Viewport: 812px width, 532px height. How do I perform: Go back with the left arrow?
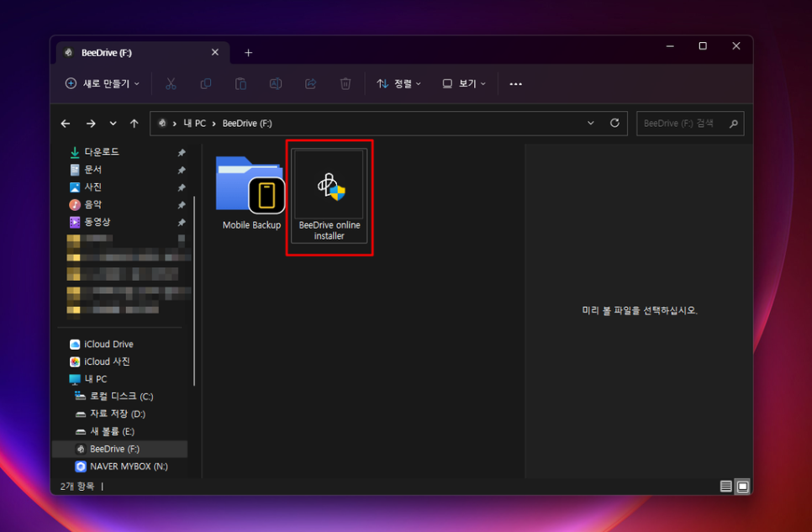click(x=66, y=124)
